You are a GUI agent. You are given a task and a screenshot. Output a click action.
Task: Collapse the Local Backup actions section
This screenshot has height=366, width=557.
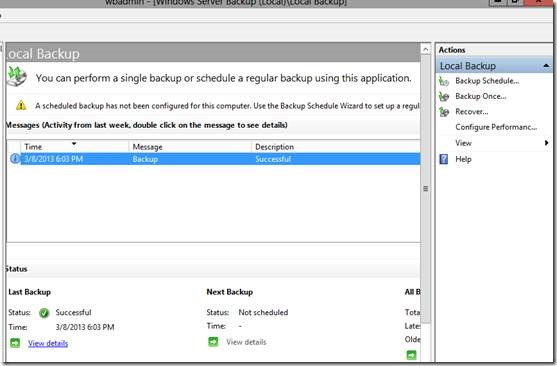[546, 66]
